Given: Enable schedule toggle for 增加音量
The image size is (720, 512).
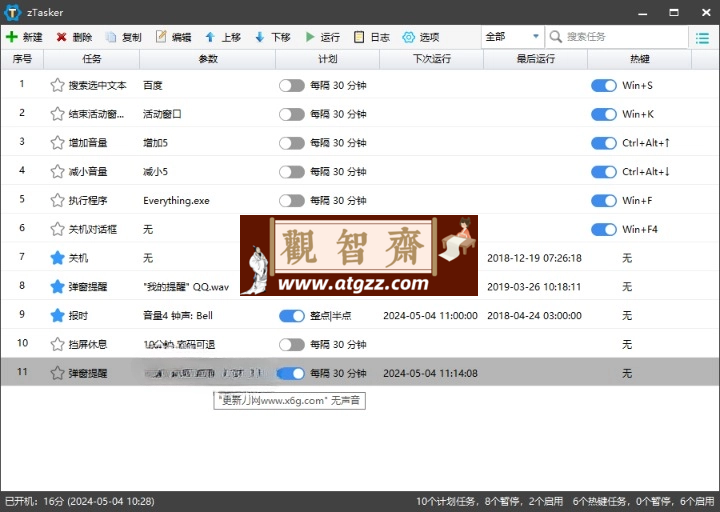Looking at the screenshot, I should (x=292, y=143).
